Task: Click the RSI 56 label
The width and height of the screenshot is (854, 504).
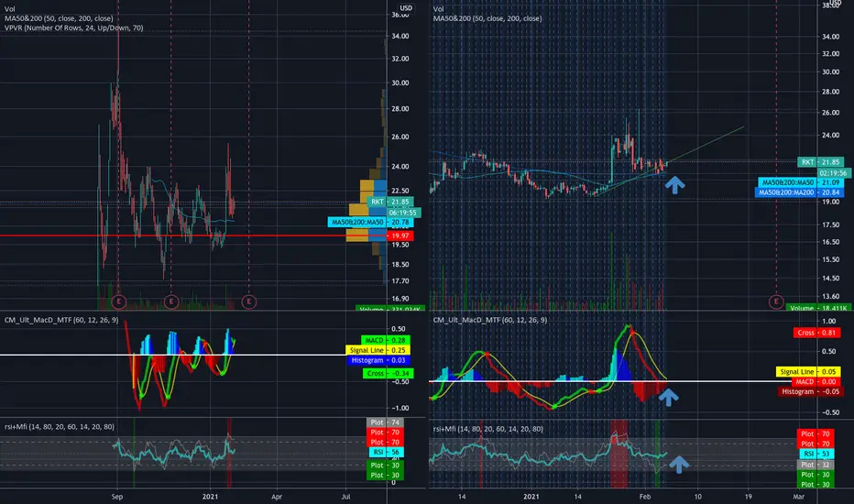Action: coord(386,453)
